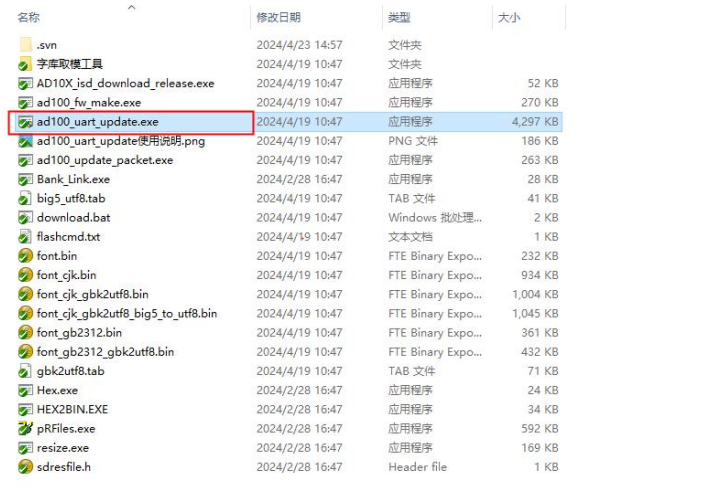Click the 2024/4/23 14:57 date of .svn
Image resolution: width=713 pixels, height=491 pixels.
point(299,45)
